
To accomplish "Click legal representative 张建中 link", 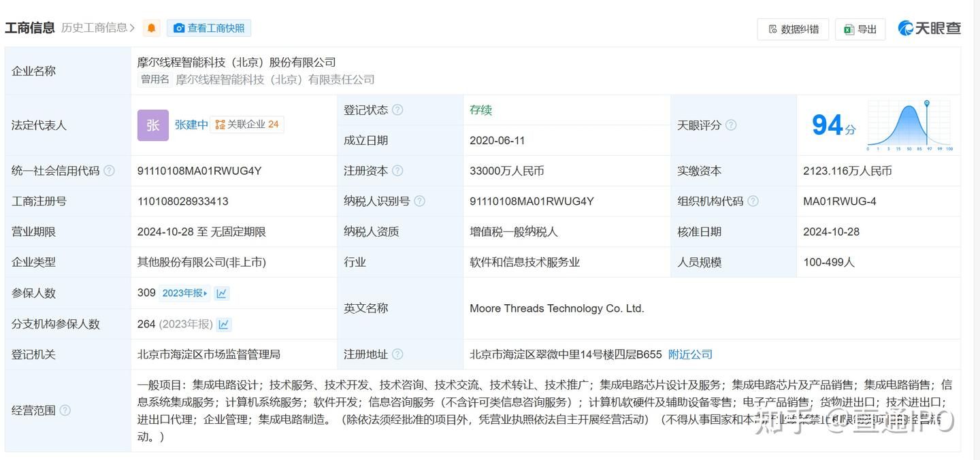I will click(x=191, y=125).
